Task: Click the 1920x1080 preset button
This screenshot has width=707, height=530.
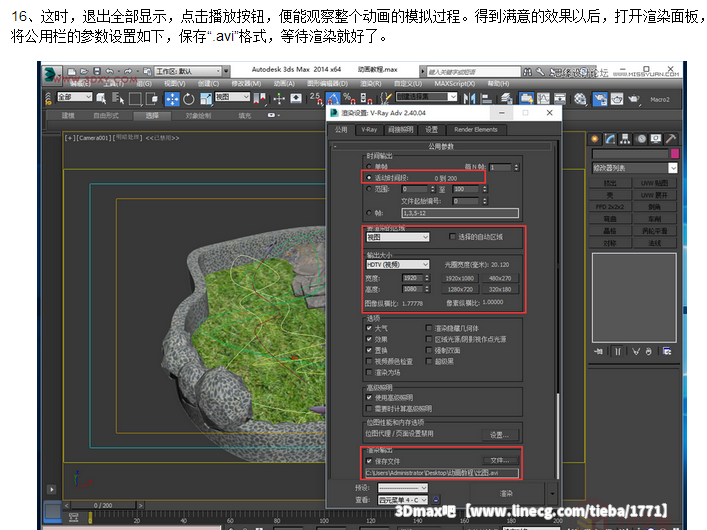Action: (x=459, y=278)
